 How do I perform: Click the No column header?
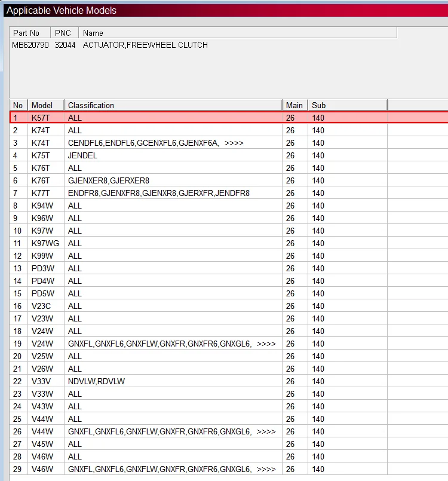coord(19,105)
